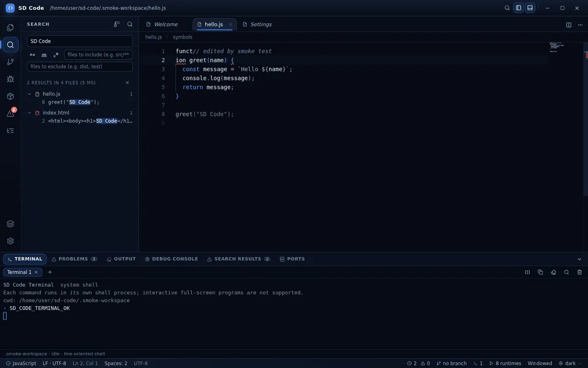Click the search magnifier in the title bar
This screenshot has height=368, width=588.
coord(507,8)
